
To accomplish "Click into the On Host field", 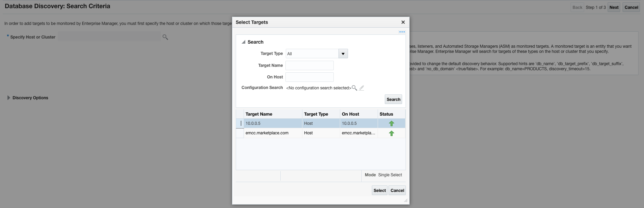I will [309, 77].
